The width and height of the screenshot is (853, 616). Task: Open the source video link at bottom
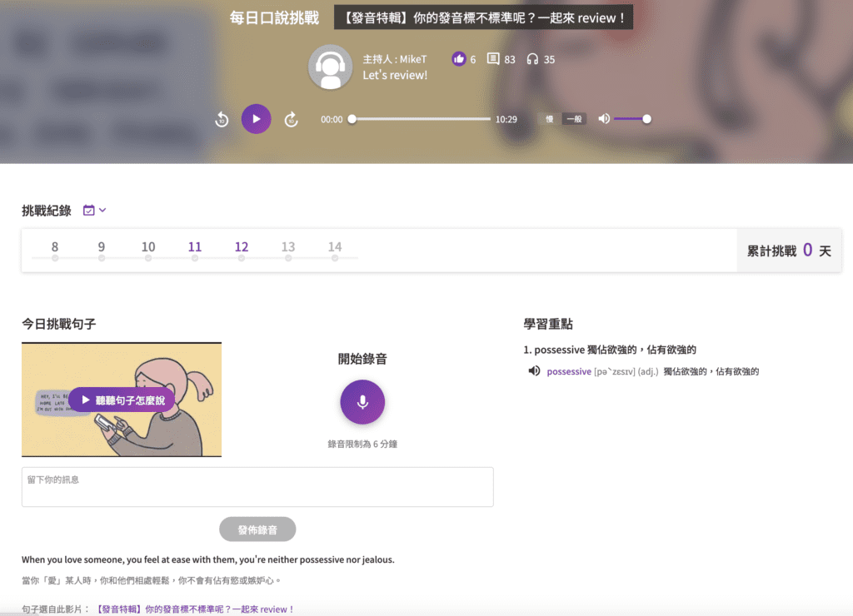click(196, 609)
